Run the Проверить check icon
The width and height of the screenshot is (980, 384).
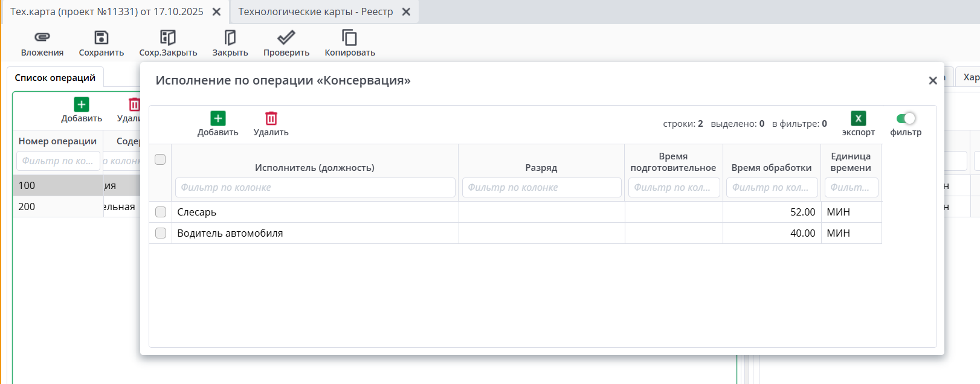286,38
